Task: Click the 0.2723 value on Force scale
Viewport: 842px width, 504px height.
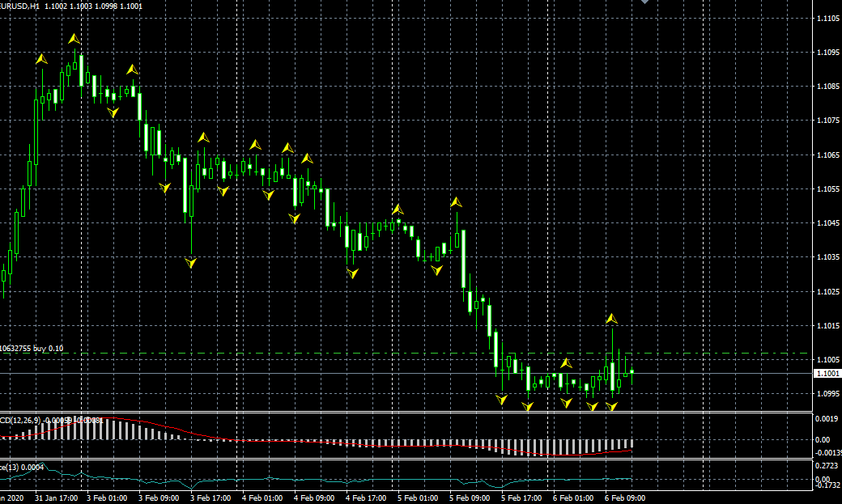Action: click(x=827, y=468)
